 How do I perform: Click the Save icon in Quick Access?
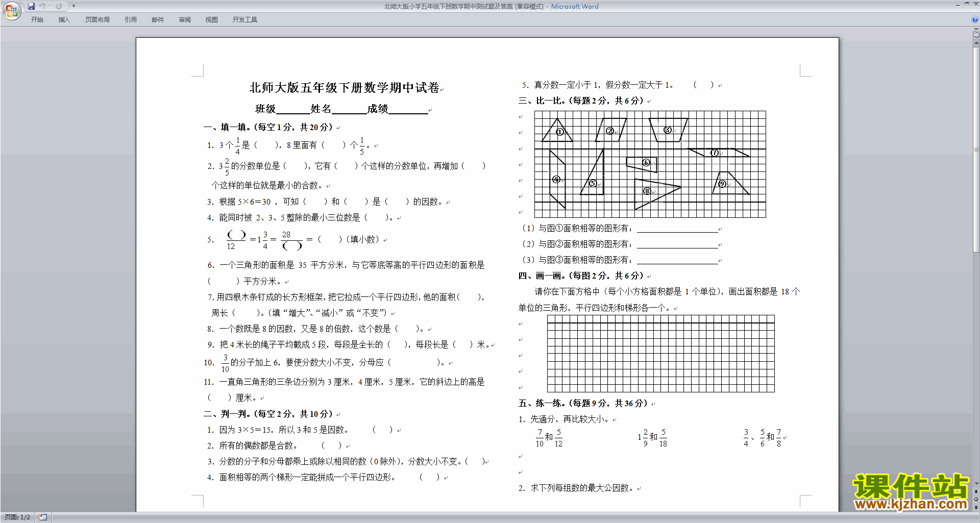pyautogui.click(x=31, y=6)
